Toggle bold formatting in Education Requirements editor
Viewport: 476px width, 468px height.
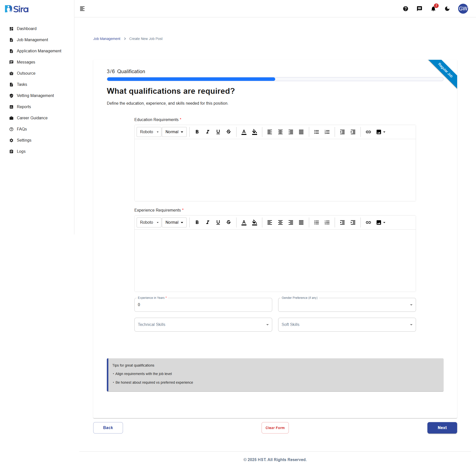tap(197, 132)
